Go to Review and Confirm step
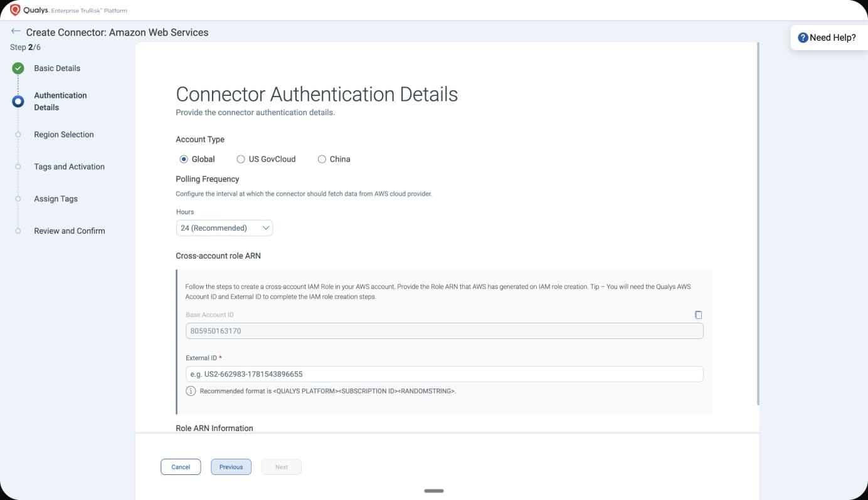The image size is (868, 500). tap(70, 231)
